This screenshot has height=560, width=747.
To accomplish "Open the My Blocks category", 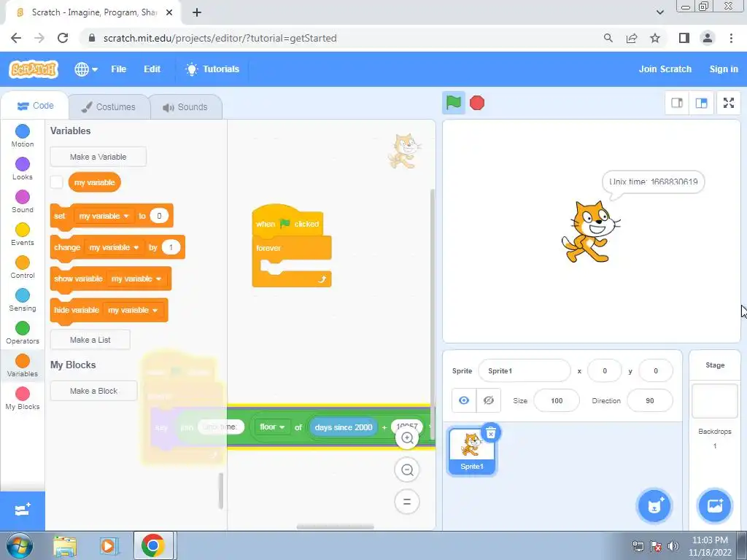I will pos(23,399).
